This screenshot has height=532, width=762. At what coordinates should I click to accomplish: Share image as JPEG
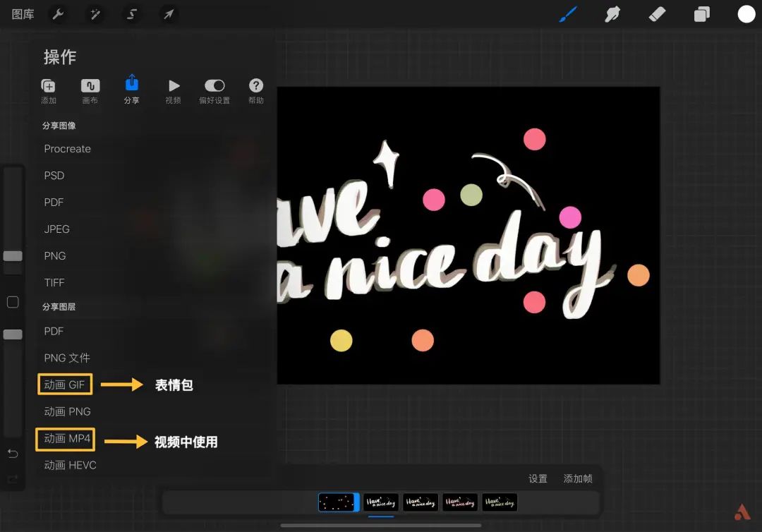pos(57,229)
